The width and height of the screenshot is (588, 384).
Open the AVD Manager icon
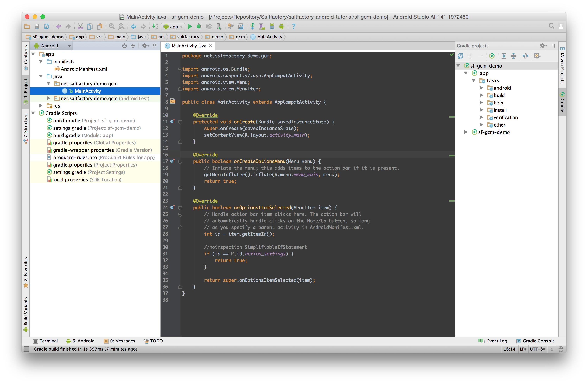click(262, 26)
